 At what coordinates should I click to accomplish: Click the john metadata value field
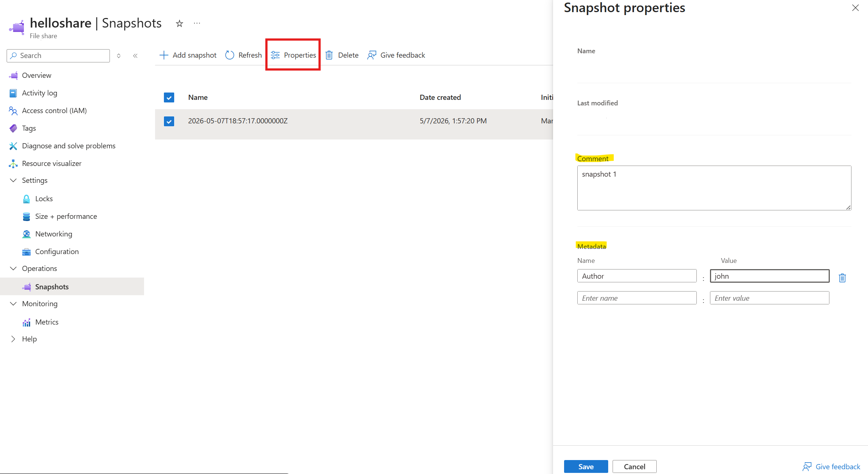[770, 276]
